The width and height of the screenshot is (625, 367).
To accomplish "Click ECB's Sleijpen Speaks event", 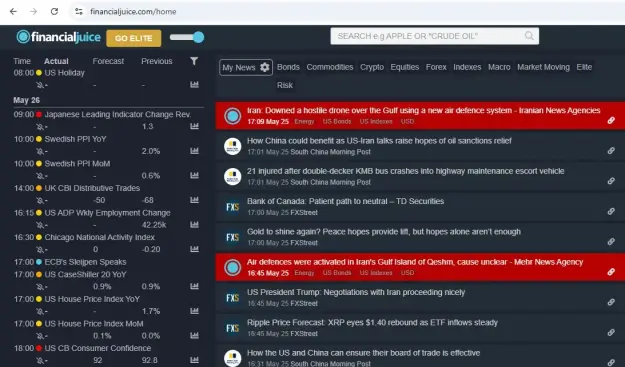I will click(x=85, y=262).
